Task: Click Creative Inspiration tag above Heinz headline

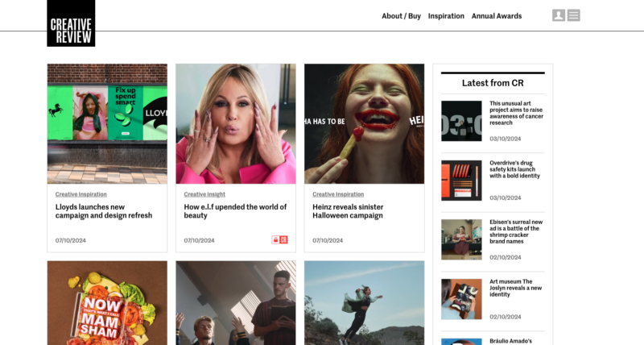Action: (338, 194)
